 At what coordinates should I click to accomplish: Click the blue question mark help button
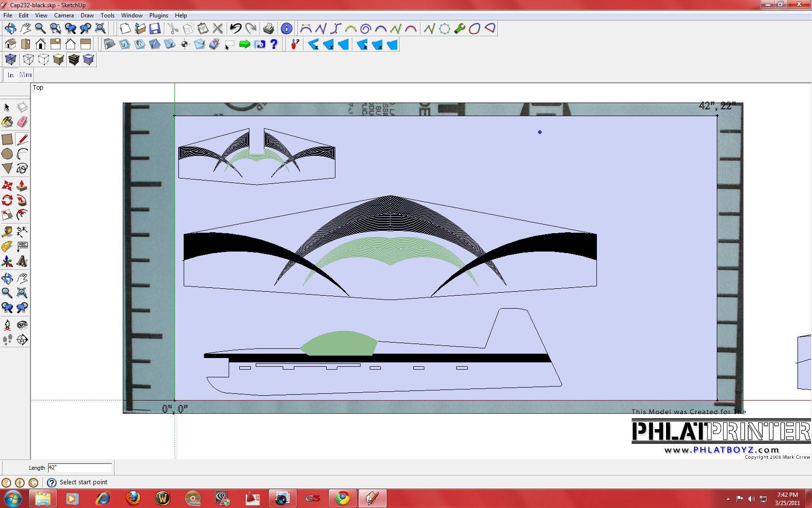click(x=274, y=45)
